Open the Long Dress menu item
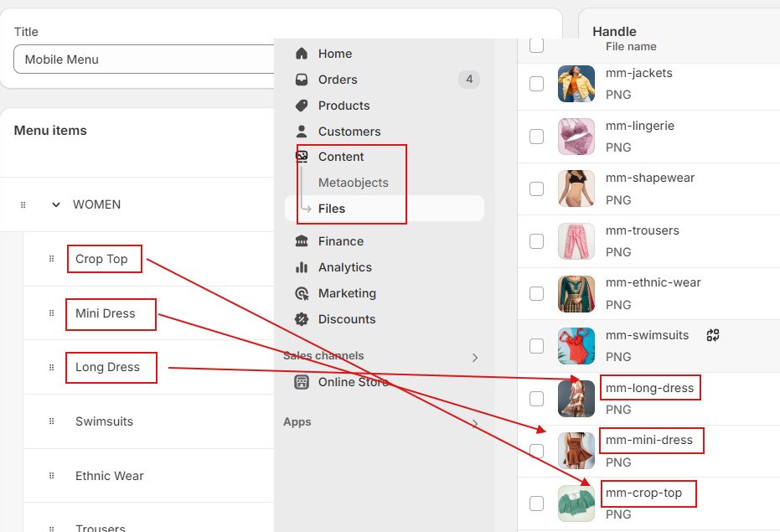This screenshot has height=532, width=780. (x=107, y=367)
